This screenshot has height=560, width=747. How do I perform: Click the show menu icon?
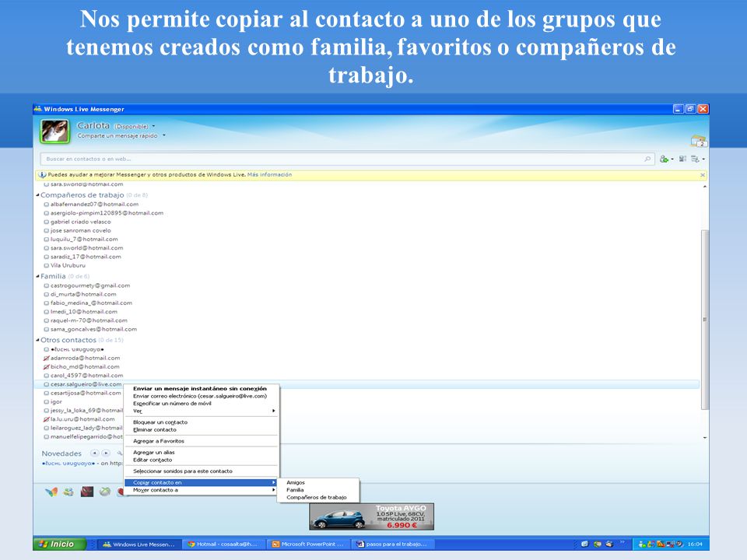(695, 159)
